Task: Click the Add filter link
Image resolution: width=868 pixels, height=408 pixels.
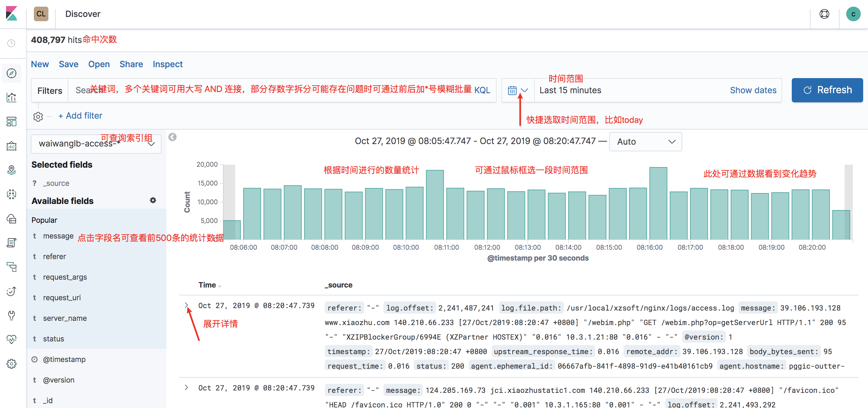Action: 80,116
